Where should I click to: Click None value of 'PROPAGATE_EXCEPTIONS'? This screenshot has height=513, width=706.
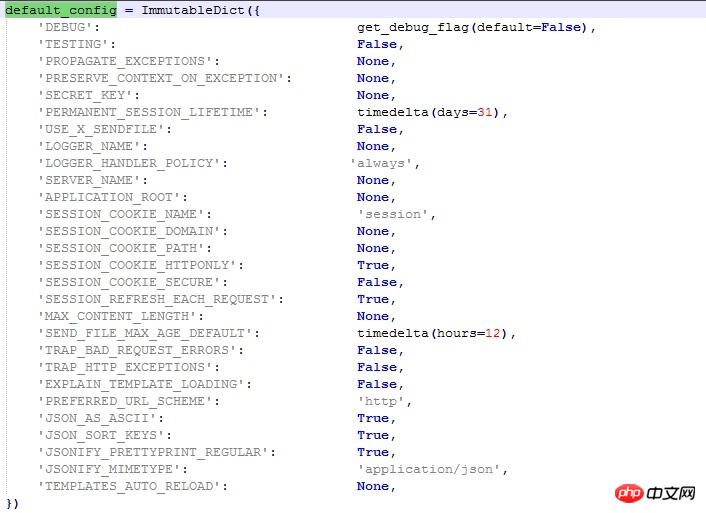point(373,61)
